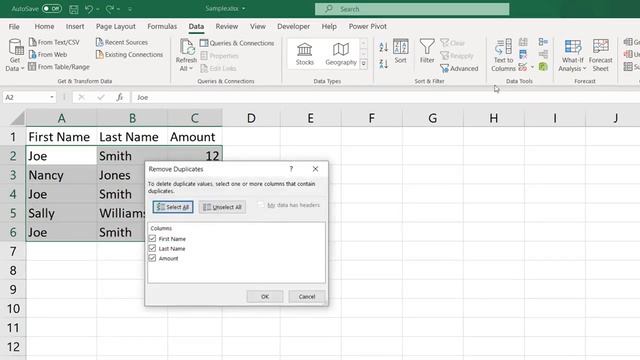
Task: Open the Sort dialog
Action: (x=400, y=51)
